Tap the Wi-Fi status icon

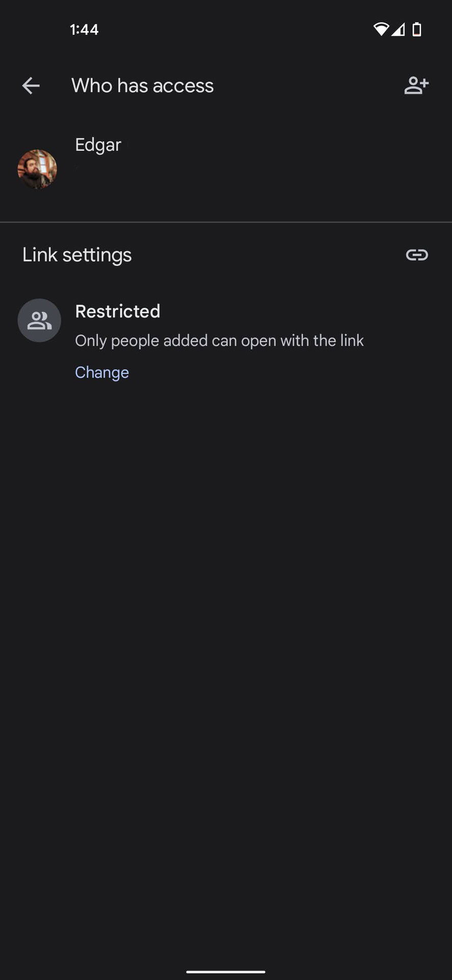coord(381,30)
